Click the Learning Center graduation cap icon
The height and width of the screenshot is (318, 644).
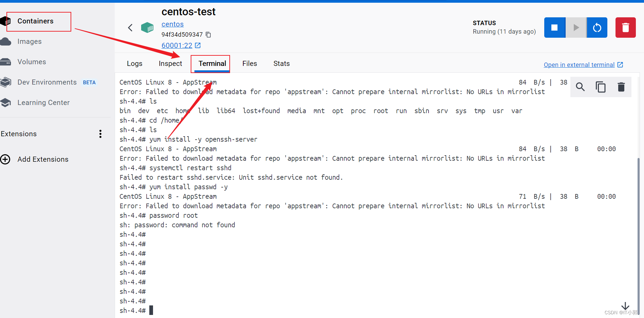click(5, 103)
